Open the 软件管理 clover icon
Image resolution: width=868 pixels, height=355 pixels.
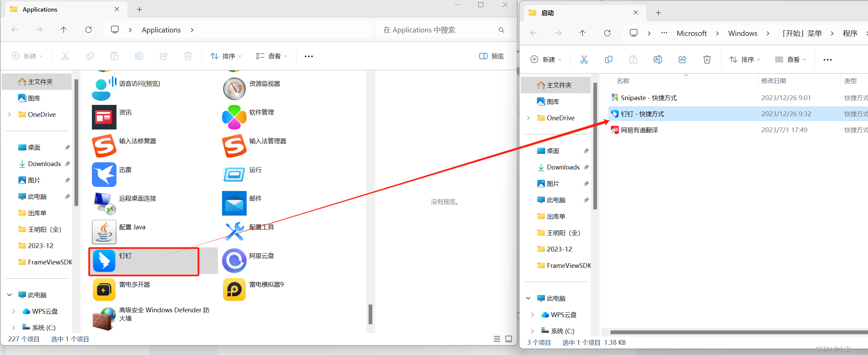[234, 117]
